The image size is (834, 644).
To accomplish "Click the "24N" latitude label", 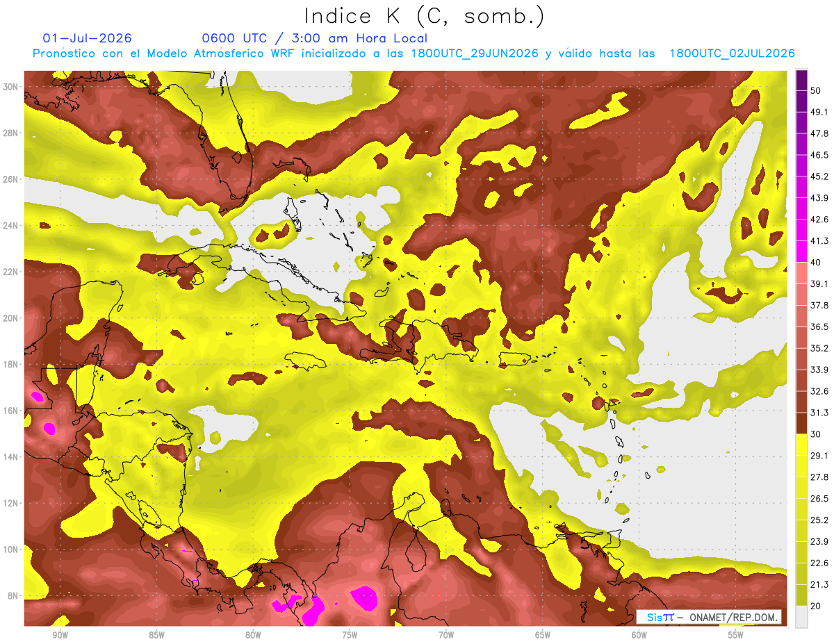I will 10,226.
